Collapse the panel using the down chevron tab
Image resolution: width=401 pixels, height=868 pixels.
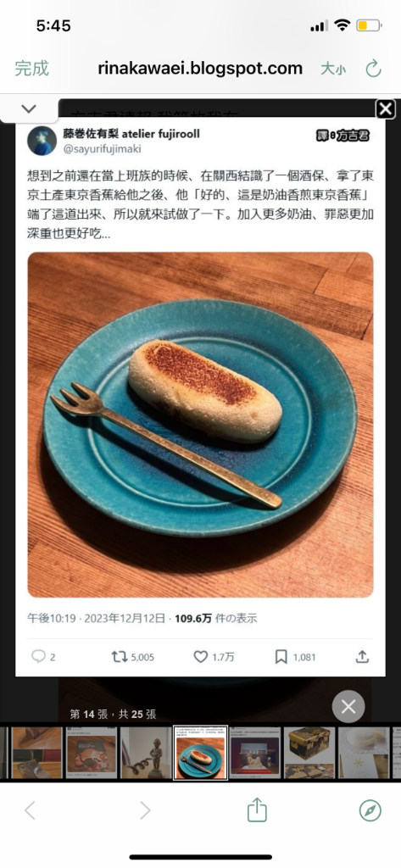pos(29,108)
